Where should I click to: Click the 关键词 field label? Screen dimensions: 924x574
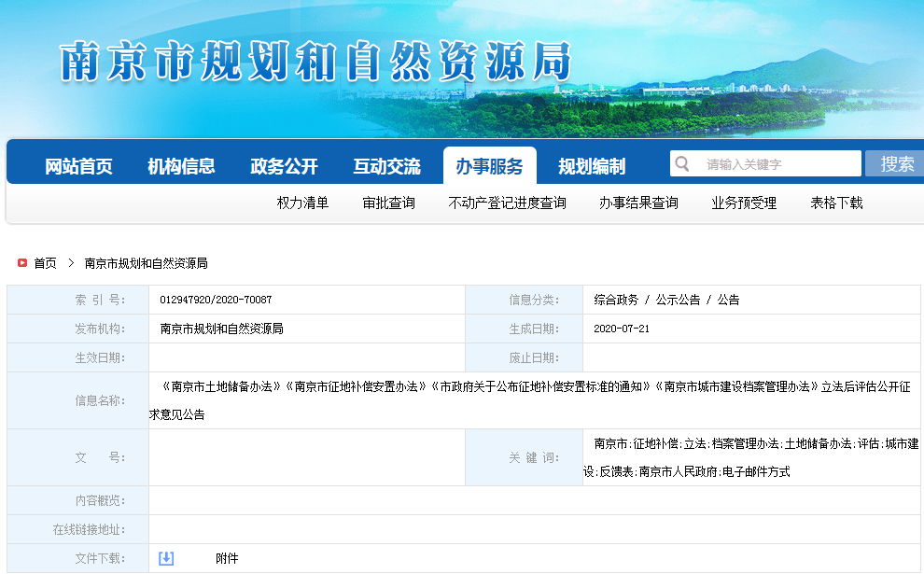pyautogui.click(x=535, y=457)
